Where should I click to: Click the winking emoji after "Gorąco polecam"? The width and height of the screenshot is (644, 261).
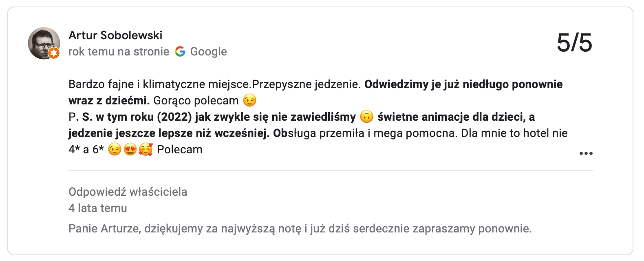pos(249,100)
